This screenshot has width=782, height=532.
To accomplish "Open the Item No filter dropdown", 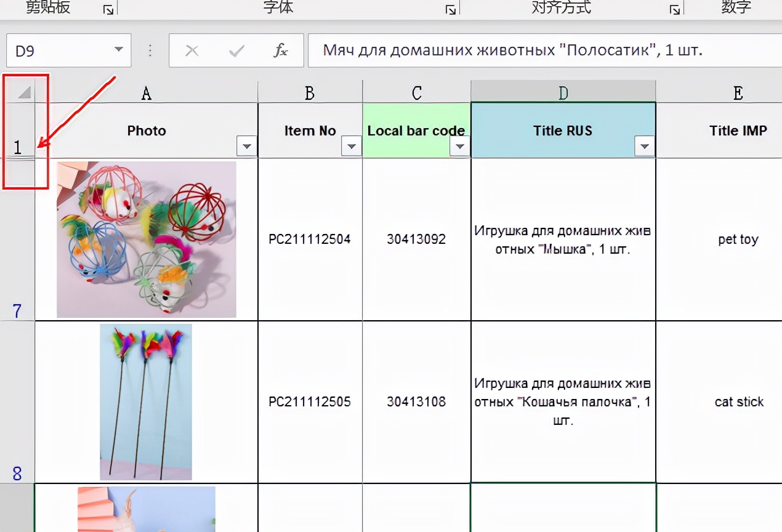I will [x=352, y=147].
